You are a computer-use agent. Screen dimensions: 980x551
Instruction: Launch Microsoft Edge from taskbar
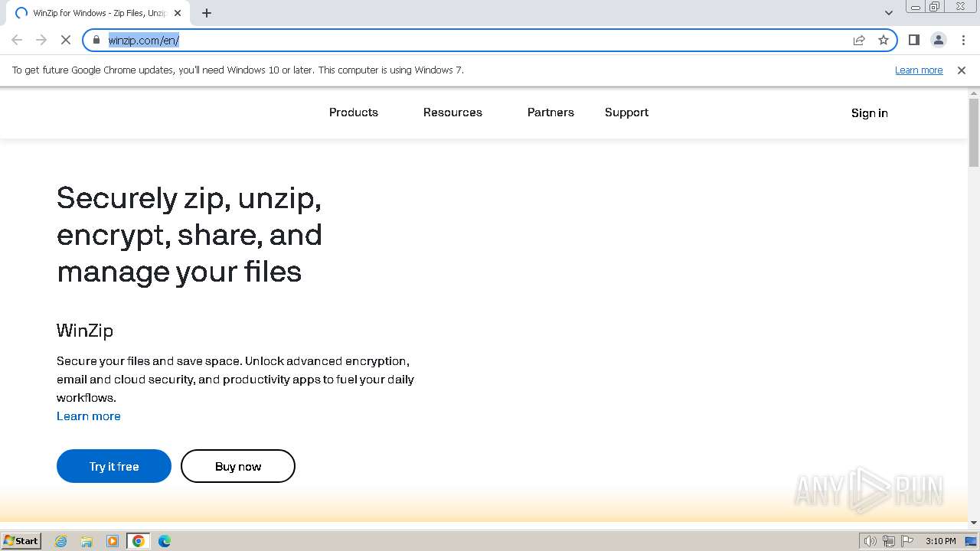tap(165, 541)
